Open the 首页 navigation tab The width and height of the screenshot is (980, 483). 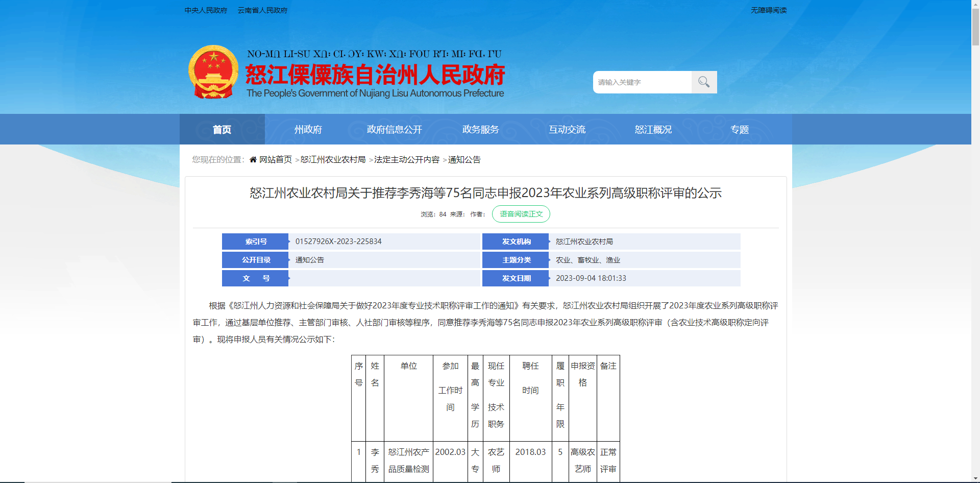point(222,130)
